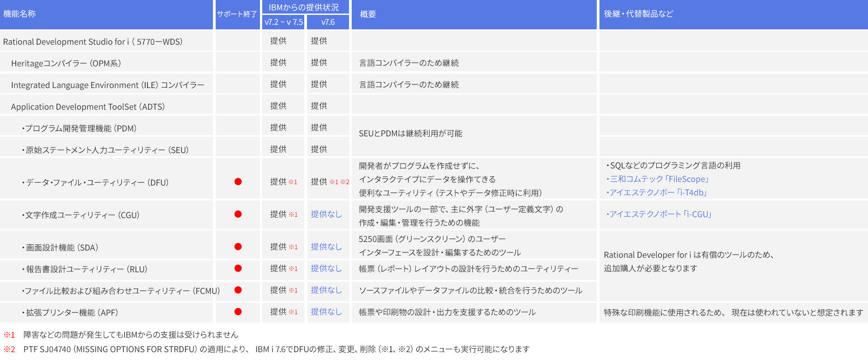Select the Rational Development Studio for i row
This screenshot has width=868, height=363.
tap(93, 42)
